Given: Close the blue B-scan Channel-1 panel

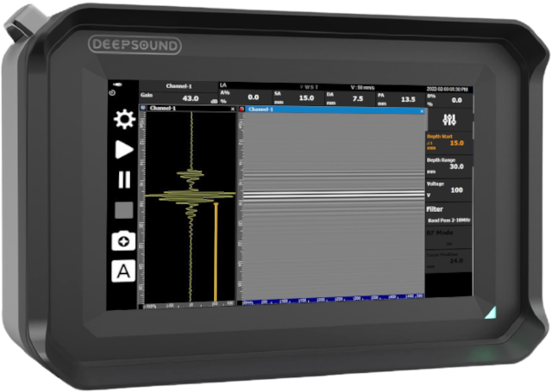Looking at the screenshot, I should [422, 111].
